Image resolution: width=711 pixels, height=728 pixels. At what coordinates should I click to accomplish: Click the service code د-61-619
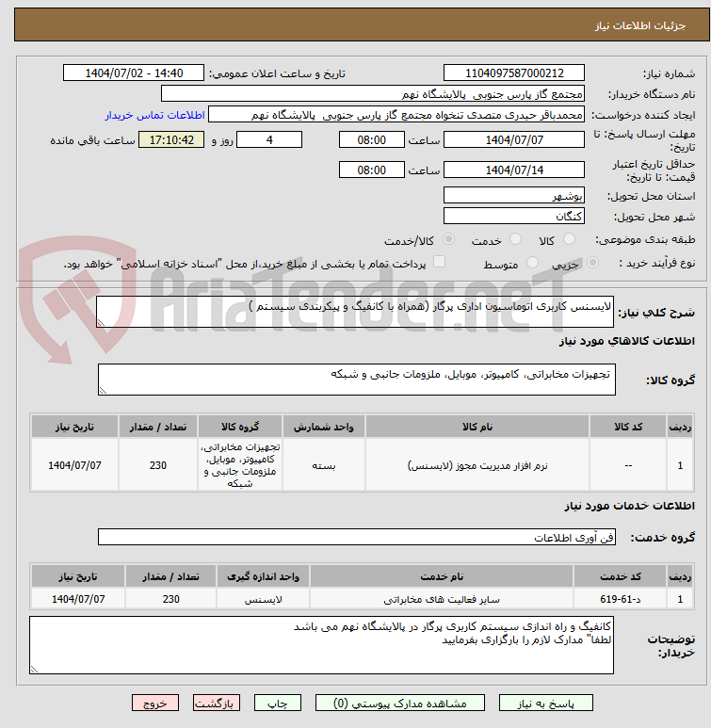[620, 599]
